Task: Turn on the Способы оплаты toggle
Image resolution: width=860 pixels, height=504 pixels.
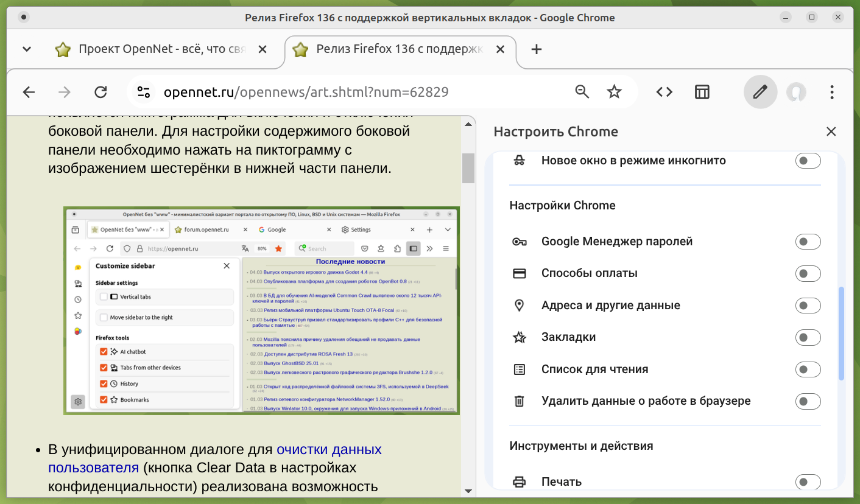Action: point(808,273)
